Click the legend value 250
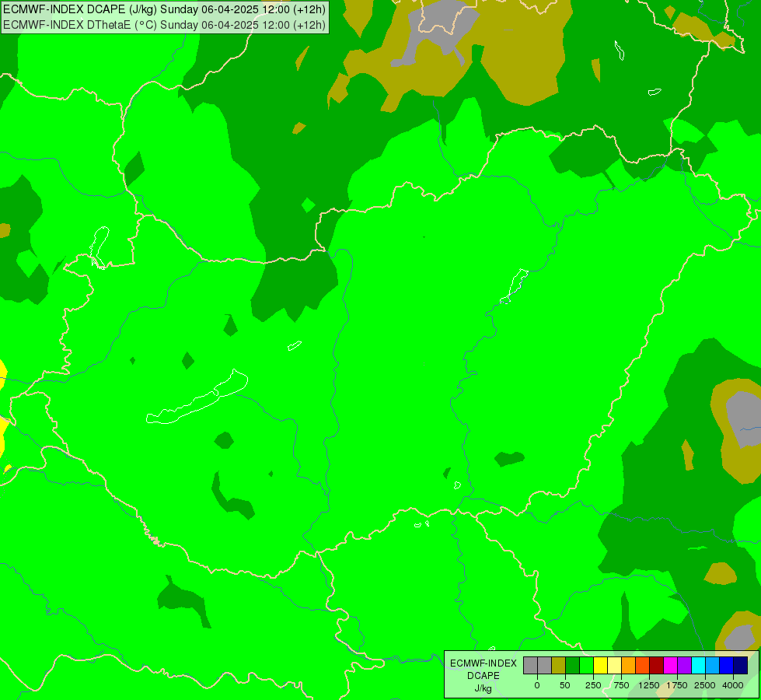This screenshot has width=761, height=700. click(x=593, y=685)
